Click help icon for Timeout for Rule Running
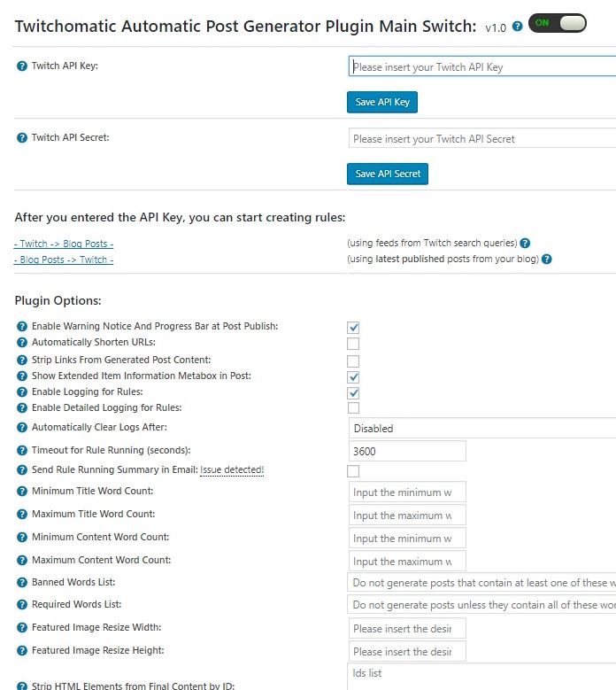This screenshot has width=616, height=690. (x=21, y=451)
